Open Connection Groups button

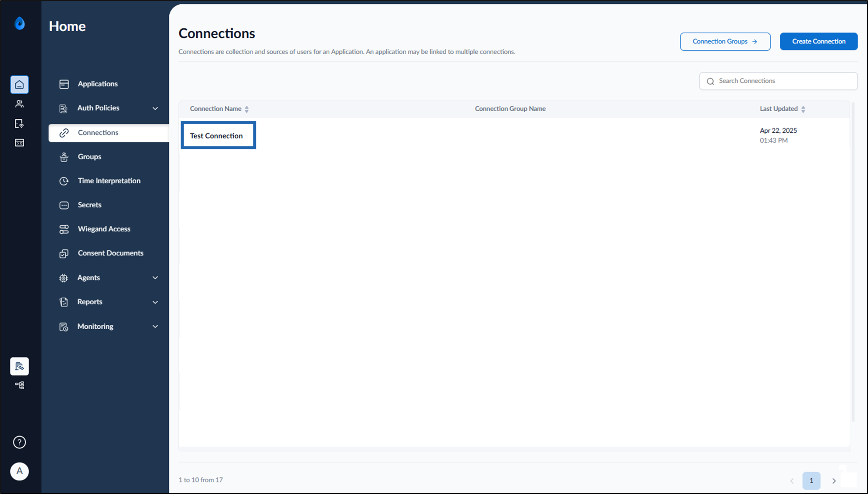point(725,41)
